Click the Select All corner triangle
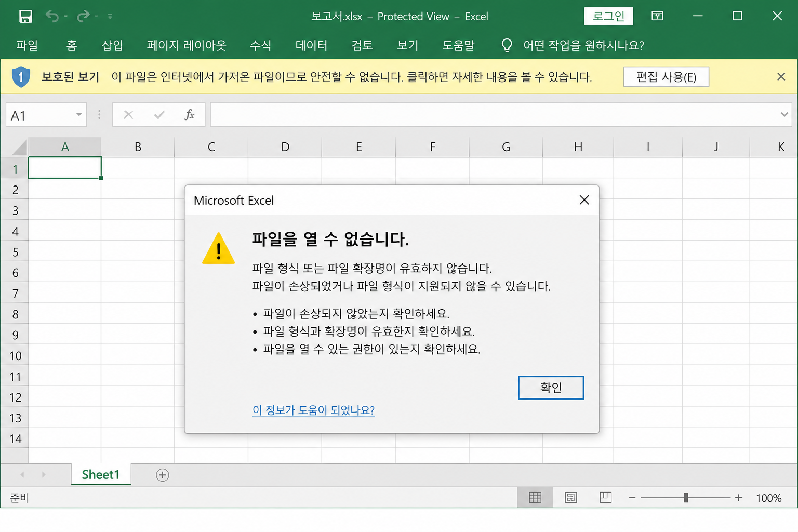The image size is (798, 532). click(x=19, y=148)
